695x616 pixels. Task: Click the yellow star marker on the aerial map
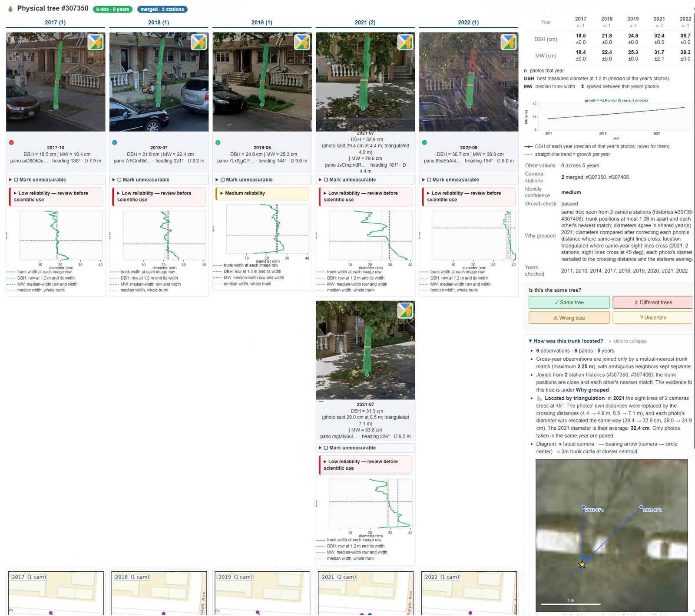582,564
